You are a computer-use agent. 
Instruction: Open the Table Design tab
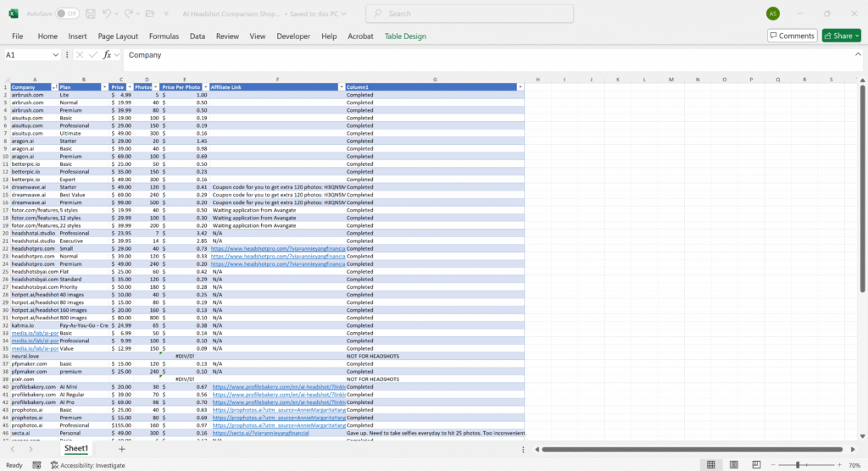405,36
